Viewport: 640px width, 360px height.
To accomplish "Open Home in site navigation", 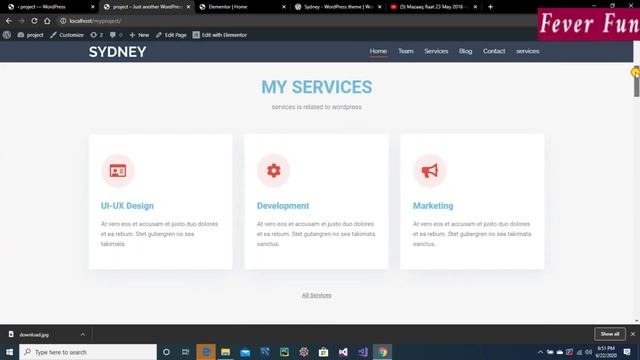I will 378,51.
